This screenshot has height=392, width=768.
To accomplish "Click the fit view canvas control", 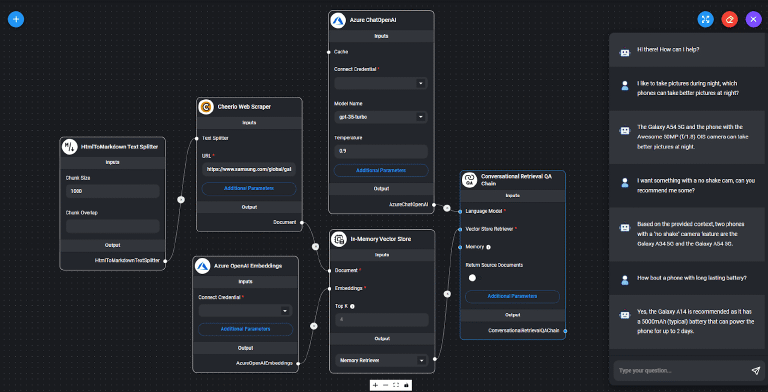I will (396, 385).
